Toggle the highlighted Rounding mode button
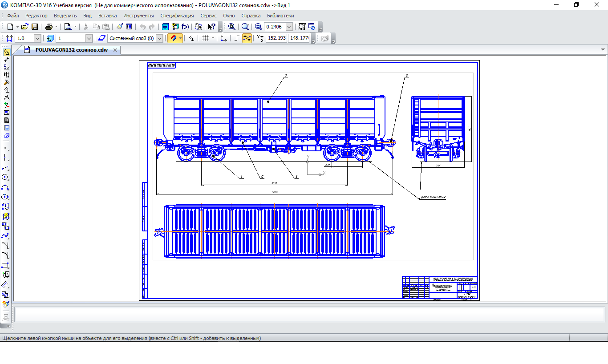Image resolution: width=608 pixels, height=364 pixels. coord(247,38)
